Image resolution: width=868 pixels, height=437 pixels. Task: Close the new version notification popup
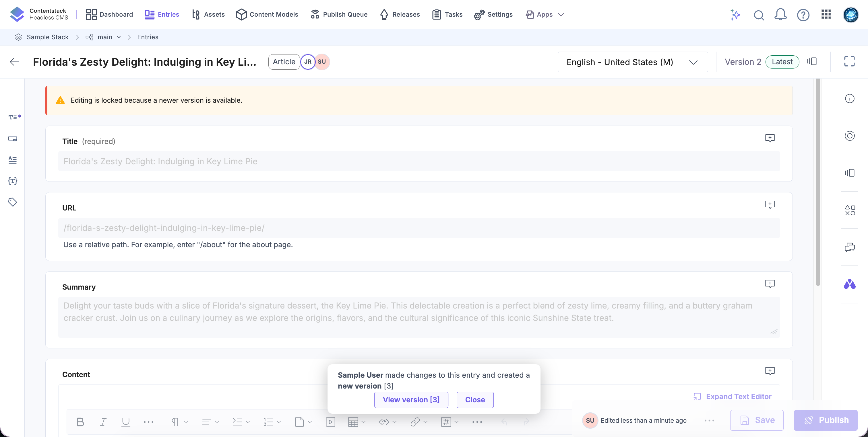pyautogui.click(x=475, y=400)
